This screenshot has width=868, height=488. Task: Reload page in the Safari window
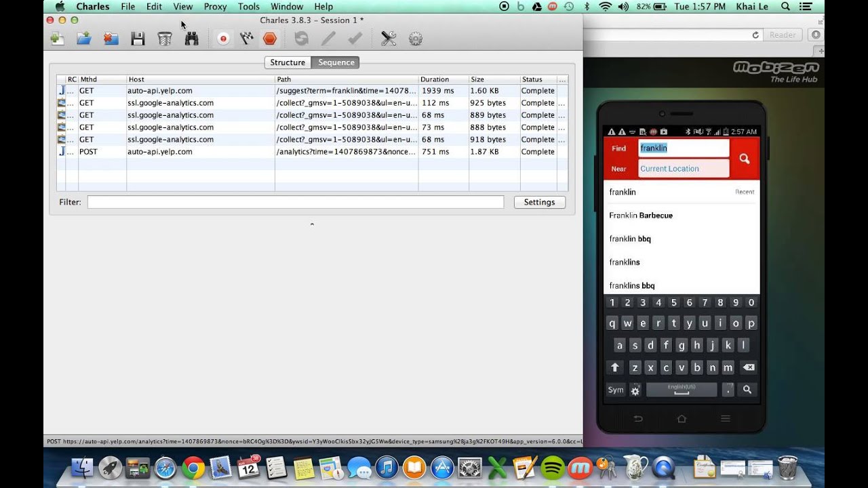click(x=755, y=35)
